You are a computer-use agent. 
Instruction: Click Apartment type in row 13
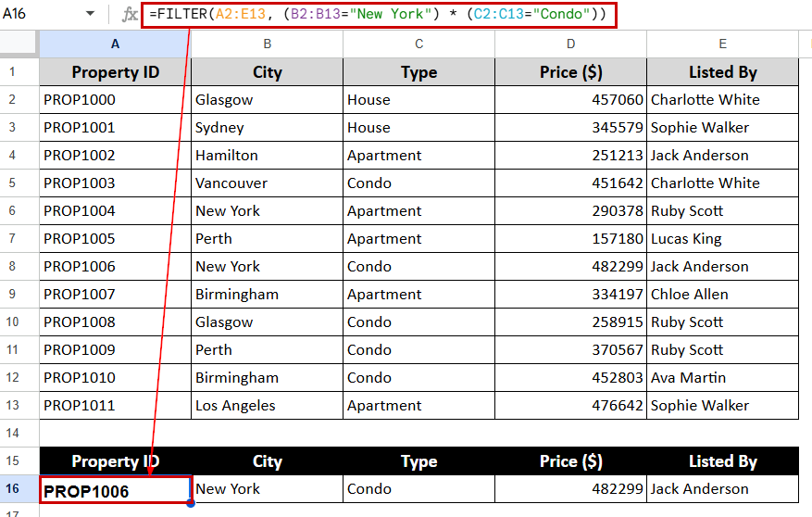pos(418,406)
